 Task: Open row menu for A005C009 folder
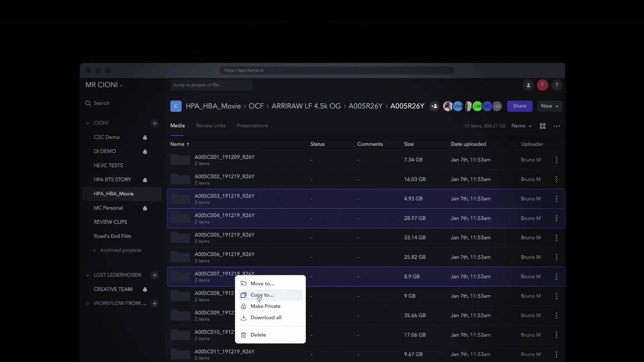(x=557, y=315)
